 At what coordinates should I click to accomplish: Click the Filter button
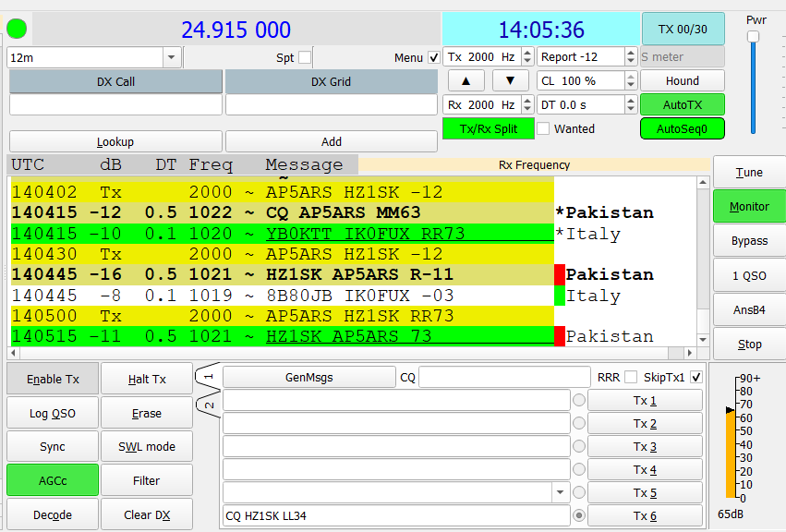(147, 480)
